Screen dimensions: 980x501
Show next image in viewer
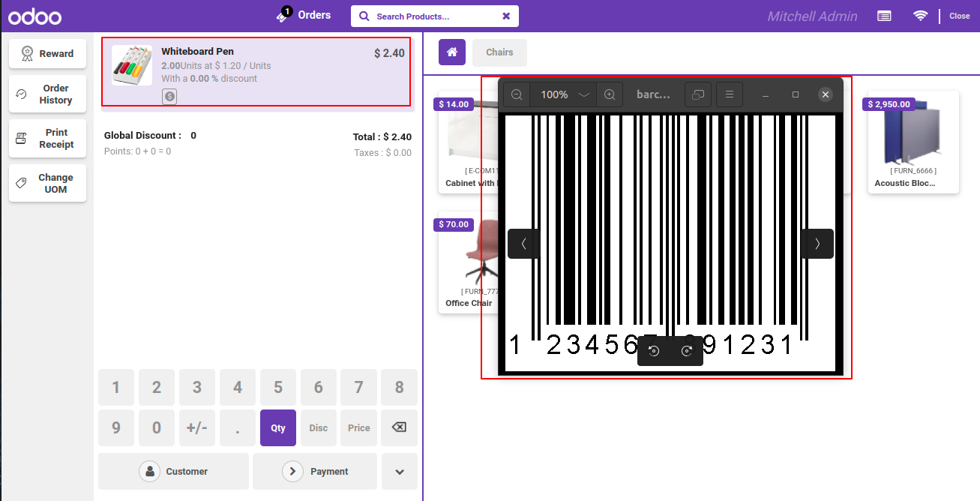click(817, 244)
